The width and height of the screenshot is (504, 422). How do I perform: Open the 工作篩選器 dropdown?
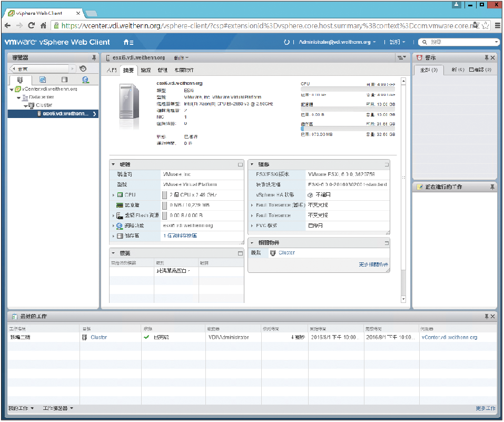58,408
